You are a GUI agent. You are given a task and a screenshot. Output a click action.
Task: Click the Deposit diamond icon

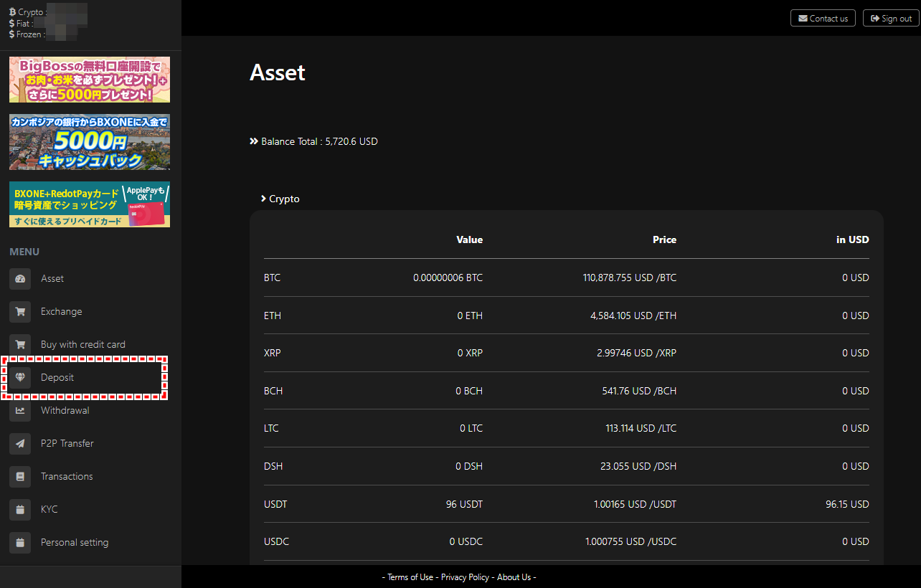click(x=20, y=377)
